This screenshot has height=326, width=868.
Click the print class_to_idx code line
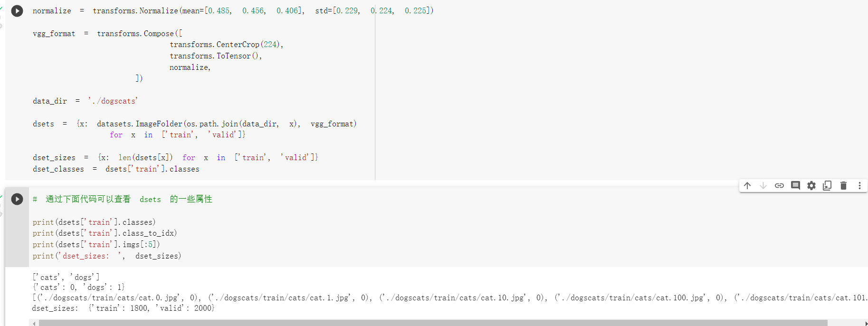point(105,233)
